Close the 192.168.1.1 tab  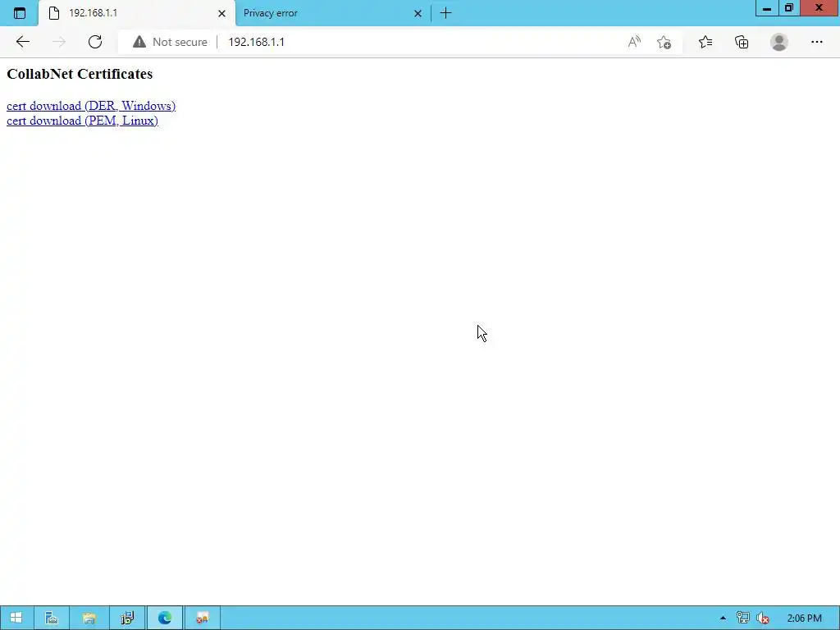[x=221, y=13]
